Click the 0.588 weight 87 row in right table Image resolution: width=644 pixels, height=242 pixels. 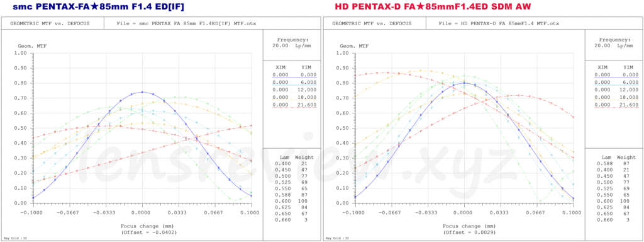click(616, 164)
